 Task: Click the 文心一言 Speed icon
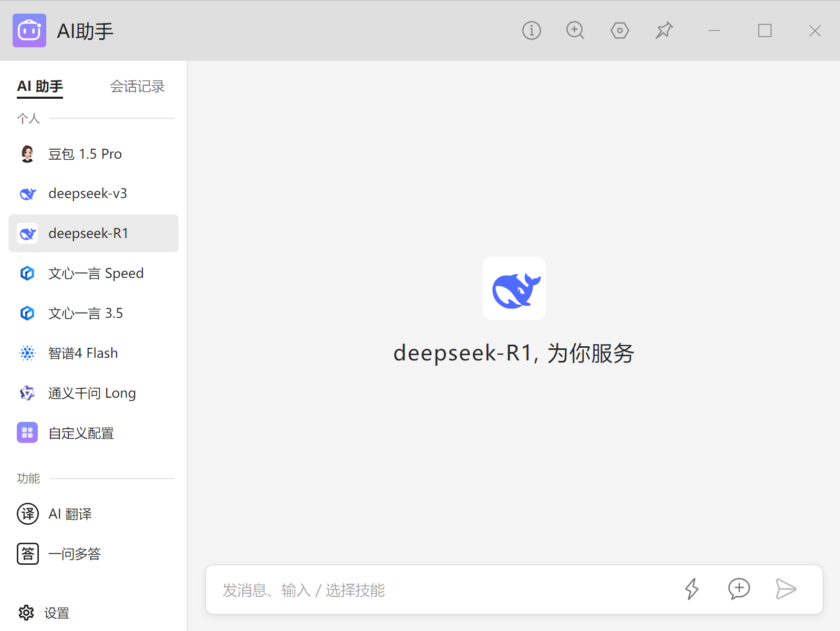(27, 273)
